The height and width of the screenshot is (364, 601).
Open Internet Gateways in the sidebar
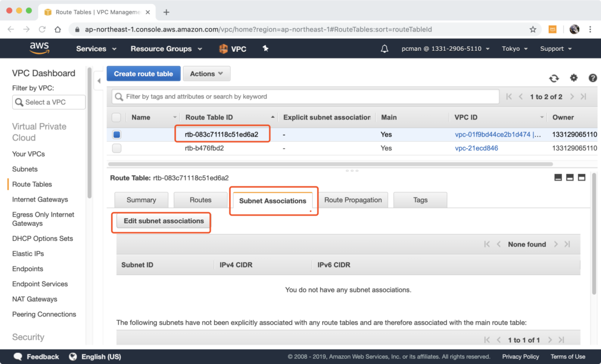click(x=40, y=199)
